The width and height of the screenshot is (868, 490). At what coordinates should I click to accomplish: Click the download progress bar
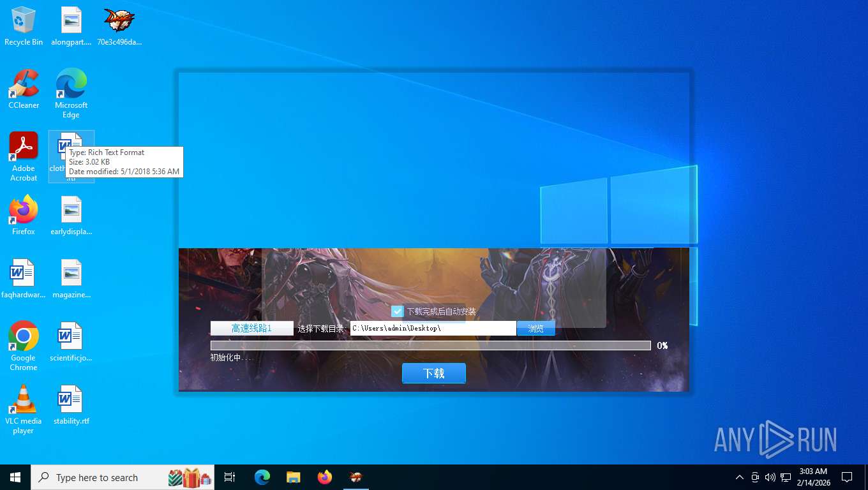point(431,346)
